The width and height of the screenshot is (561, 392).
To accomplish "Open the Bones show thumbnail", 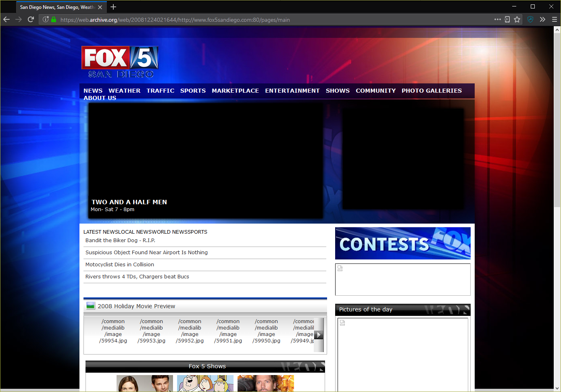I will coord(145,383).
